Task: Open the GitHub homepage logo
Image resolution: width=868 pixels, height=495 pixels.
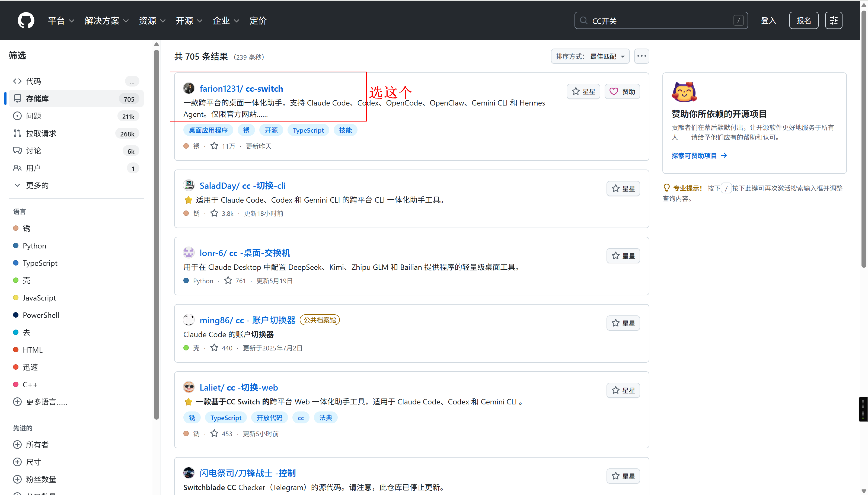Action: tap(26, 20)
